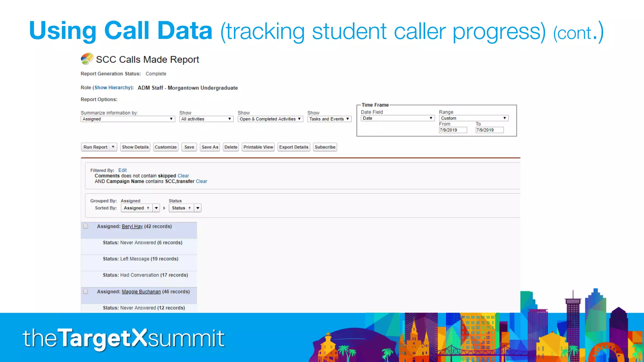The height and width of the screenshot is (362, 644).
Task: Click the Save button
Action: (x=189, y=147)
